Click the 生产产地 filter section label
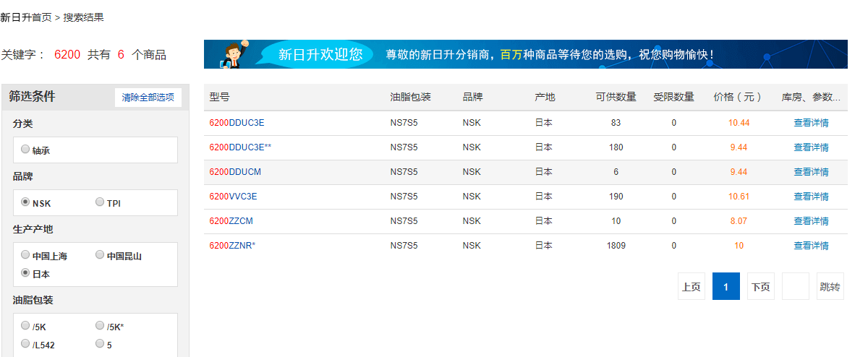This screenshot has height=357, width=868. pyautogui.click(x=33, y=229)
